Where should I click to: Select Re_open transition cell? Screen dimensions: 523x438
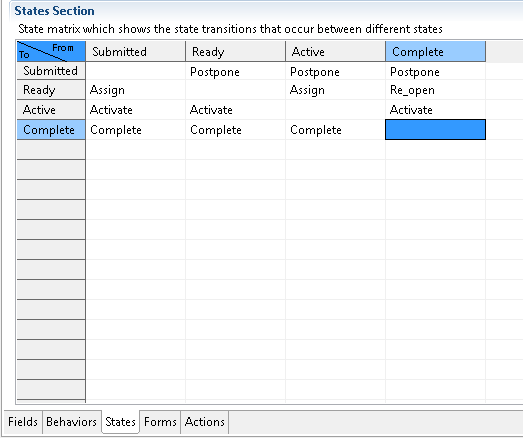[x=436, y=90]
